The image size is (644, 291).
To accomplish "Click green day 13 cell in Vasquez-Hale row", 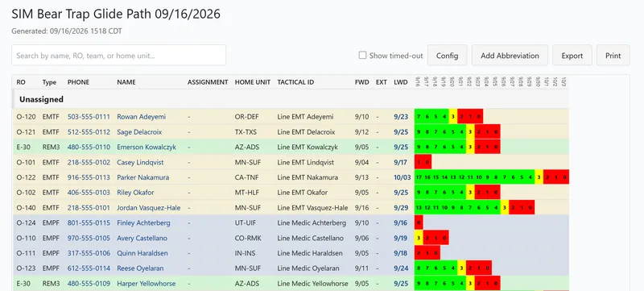I will coord(419,208).
